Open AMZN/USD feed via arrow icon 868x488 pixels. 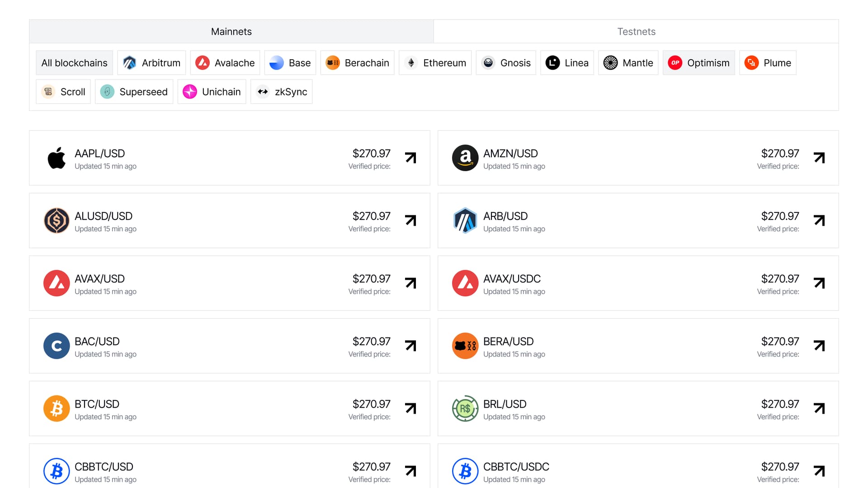[x=819, y=158]
